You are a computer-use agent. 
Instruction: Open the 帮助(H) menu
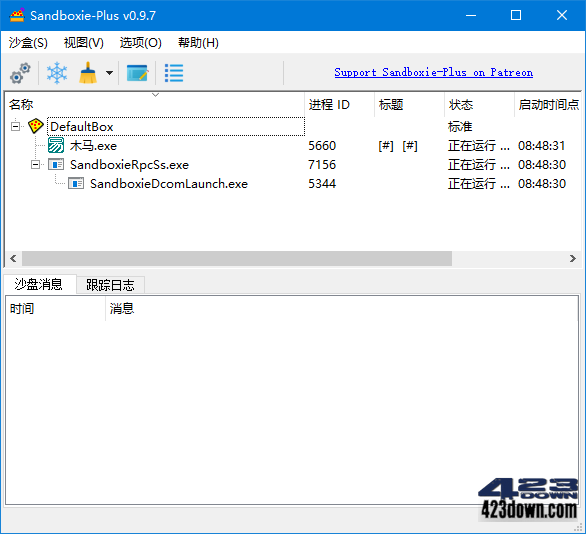[x=198, y=43]
